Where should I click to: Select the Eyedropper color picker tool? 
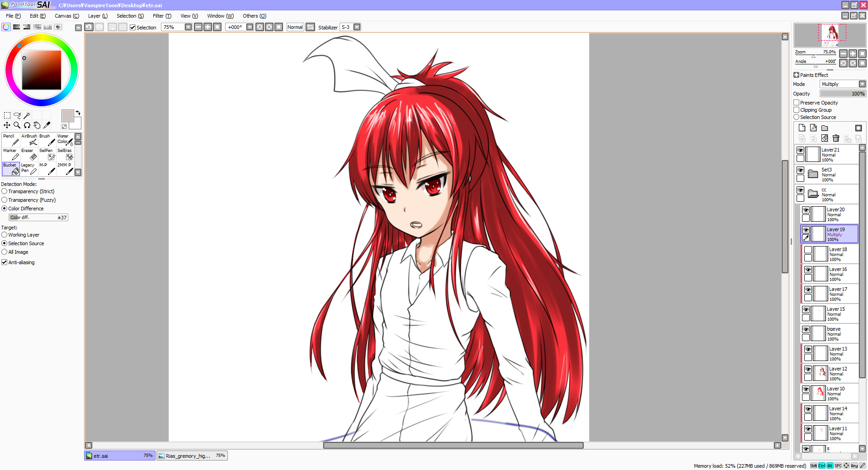click(x=47, y=125)
